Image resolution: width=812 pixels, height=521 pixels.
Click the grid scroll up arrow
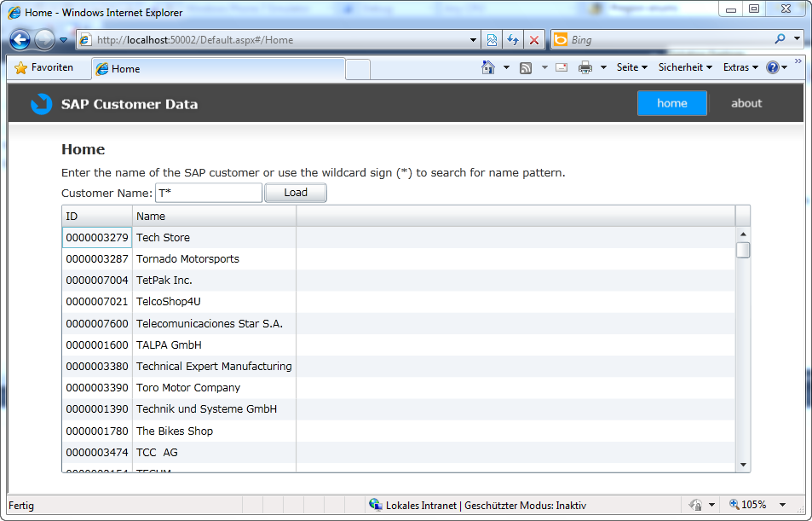click(x=743, y=234)
